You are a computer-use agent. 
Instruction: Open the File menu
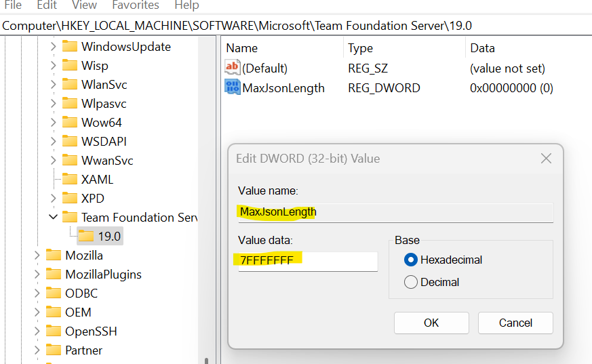[13, 5]
